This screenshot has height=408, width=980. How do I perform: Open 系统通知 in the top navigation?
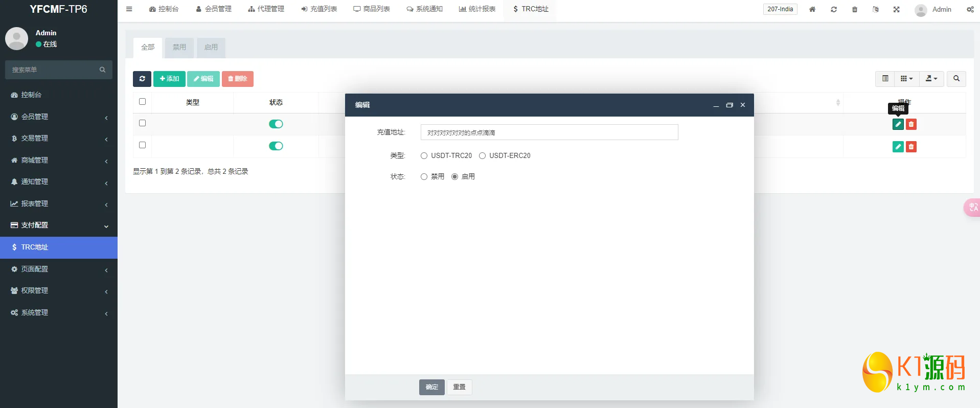point(424,9)
